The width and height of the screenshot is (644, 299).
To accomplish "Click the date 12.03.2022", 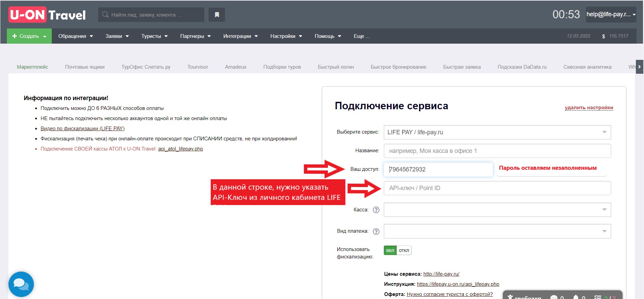I will pyautogui.click(x=579, y=36).
